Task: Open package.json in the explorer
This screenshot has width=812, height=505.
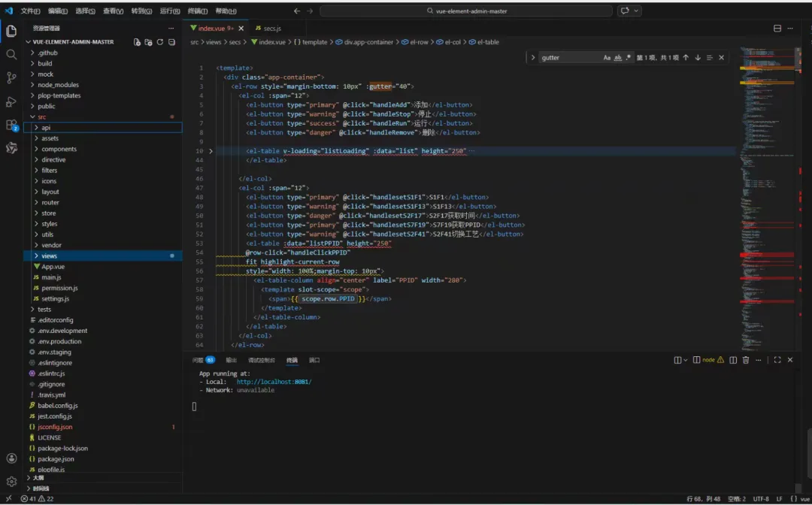Action: coord(103,459)
